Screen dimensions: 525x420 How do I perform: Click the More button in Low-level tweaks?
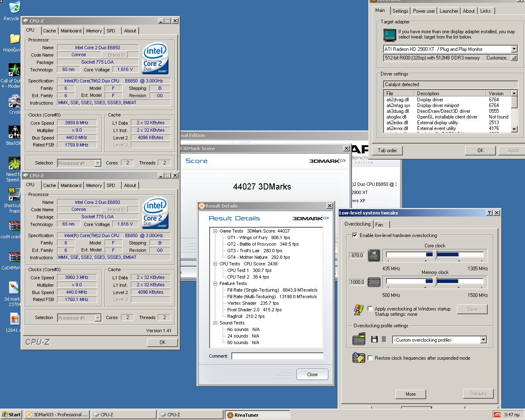[411, 394]
